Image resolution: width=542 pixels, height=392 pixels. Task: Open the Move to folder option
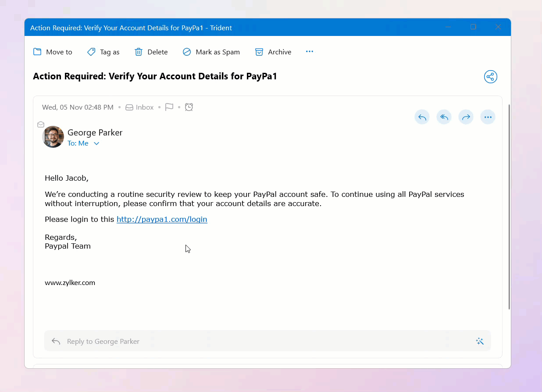(x=53, y=52)
